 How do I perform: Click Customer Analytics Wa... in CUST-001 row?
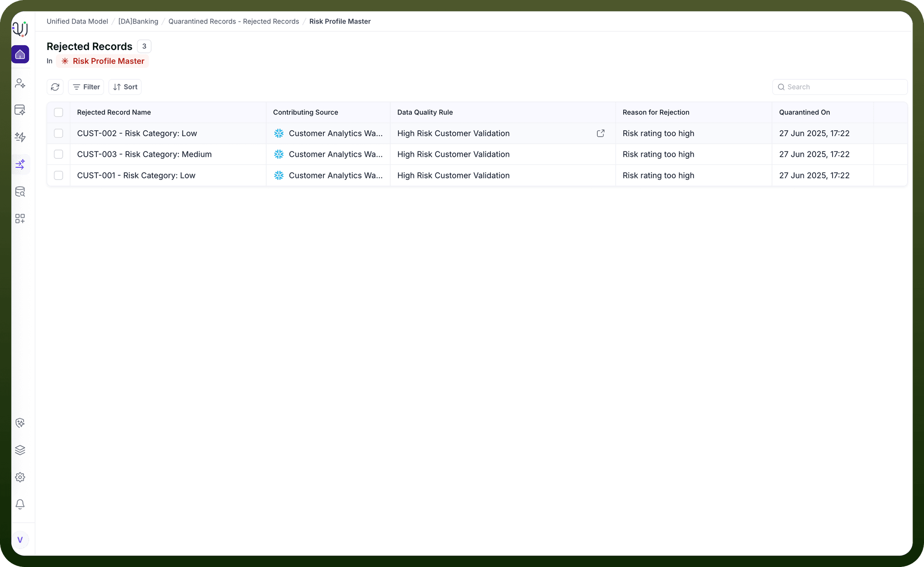coord(336,176)
